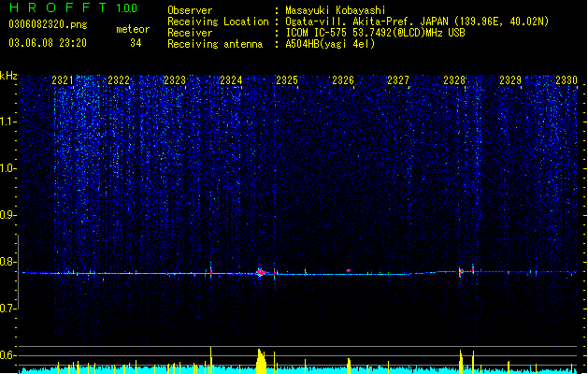Click the 2321 time marker
The height and width of the screenshot is (374, 588).
click(x=63, y=80)
